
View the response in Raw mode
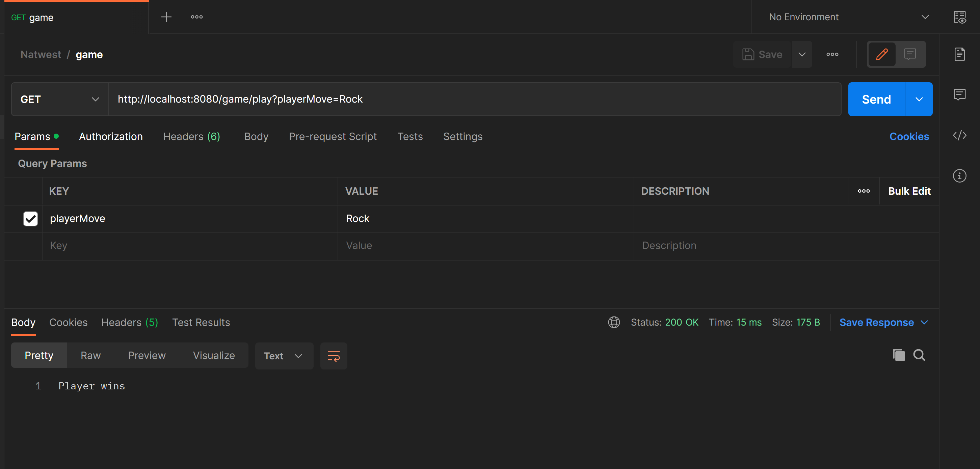[90, 355]
